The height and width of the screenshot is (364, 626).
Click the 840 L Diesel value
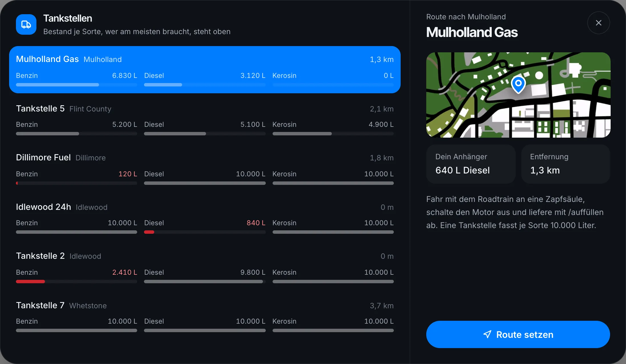point(256,223)
